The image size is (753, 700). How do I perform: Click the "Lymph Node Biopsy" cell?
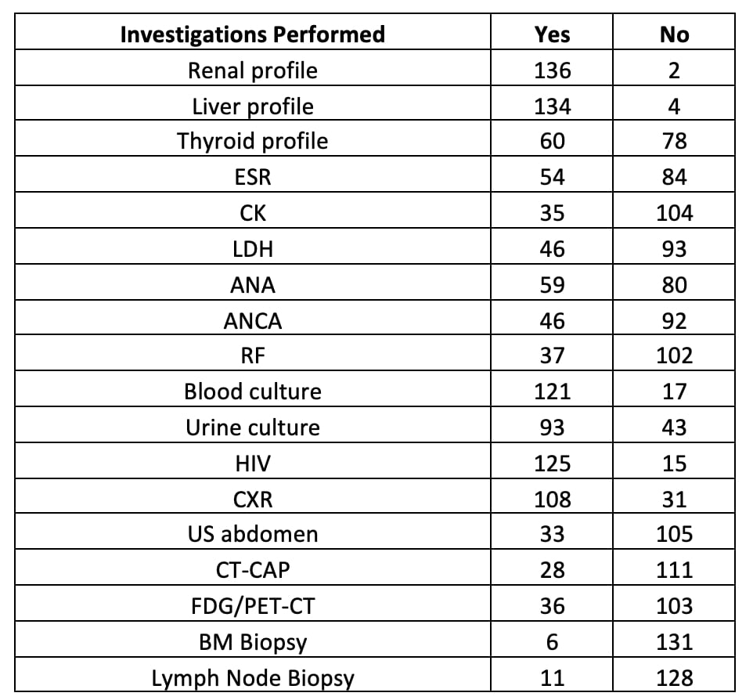pos(252,678)
